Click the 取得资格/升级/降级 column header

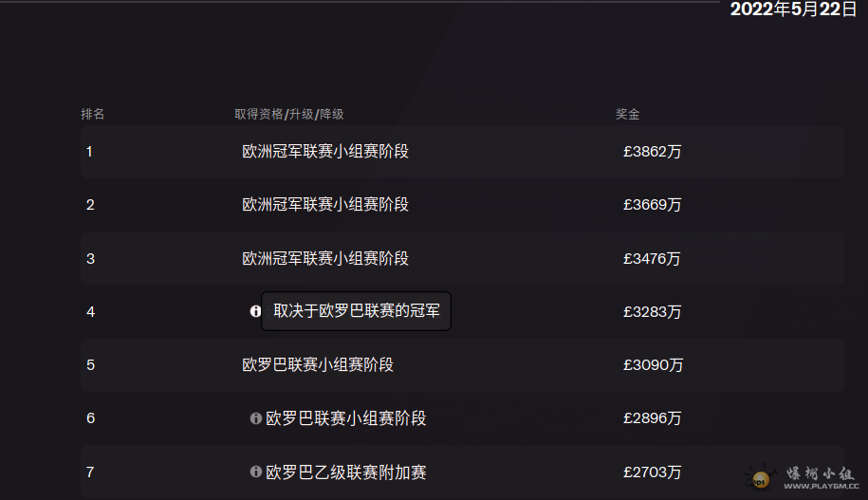tap(289, 114)
